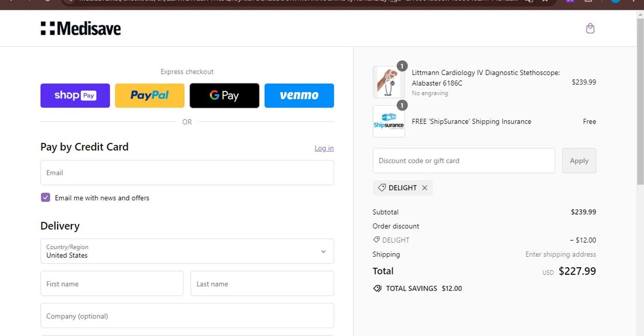Click the Littmann stethoscope product thumbnail
This screenshot has height=336, width=644.
pyautogui.click(x=389, y=82)
